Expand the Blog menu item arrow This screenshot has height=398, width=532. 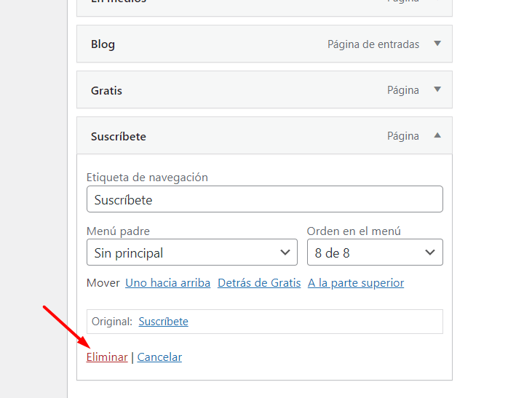[437, 44]
